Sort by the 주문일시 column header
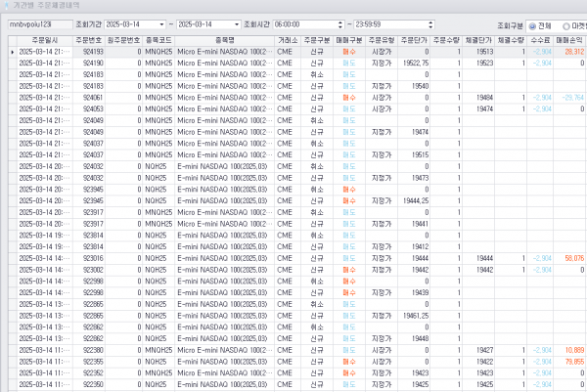 45,40
